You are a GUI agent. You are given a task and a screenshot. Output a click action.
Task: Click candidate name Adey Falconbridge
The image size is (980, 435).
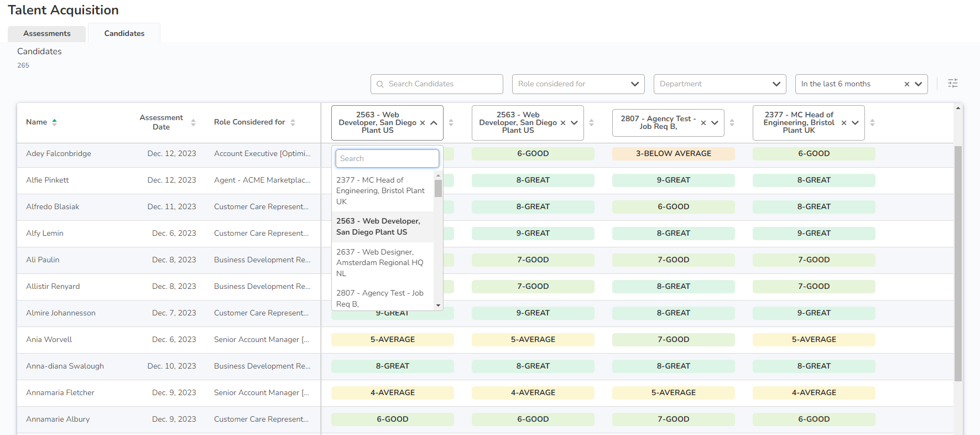(59, 154)
